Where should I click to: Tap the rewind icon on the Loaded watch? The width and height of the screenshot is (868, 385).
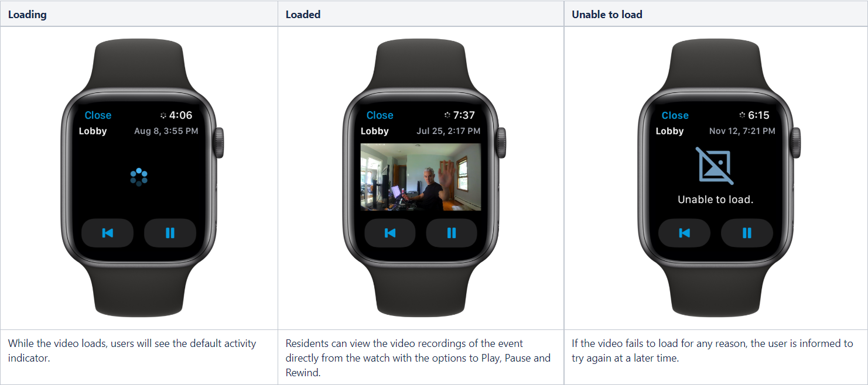pyautogui.click(x=390, y=233)
